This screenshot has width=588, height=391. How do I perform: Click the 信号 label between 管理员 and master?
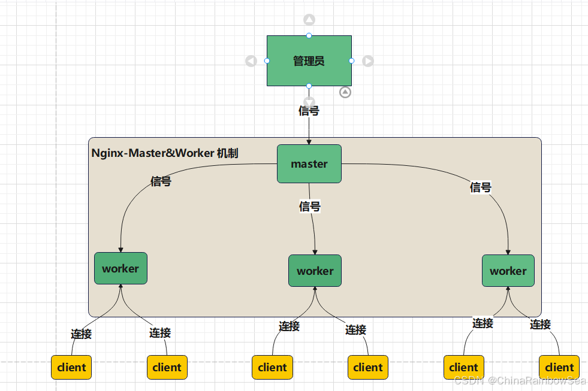309,111
